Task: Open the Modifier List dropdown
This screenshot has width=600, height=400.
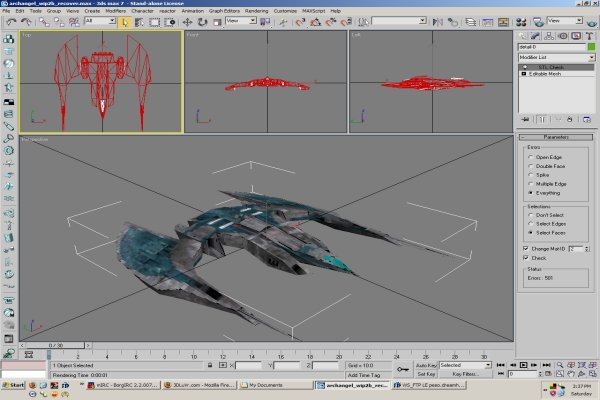Action: point(556,57)
